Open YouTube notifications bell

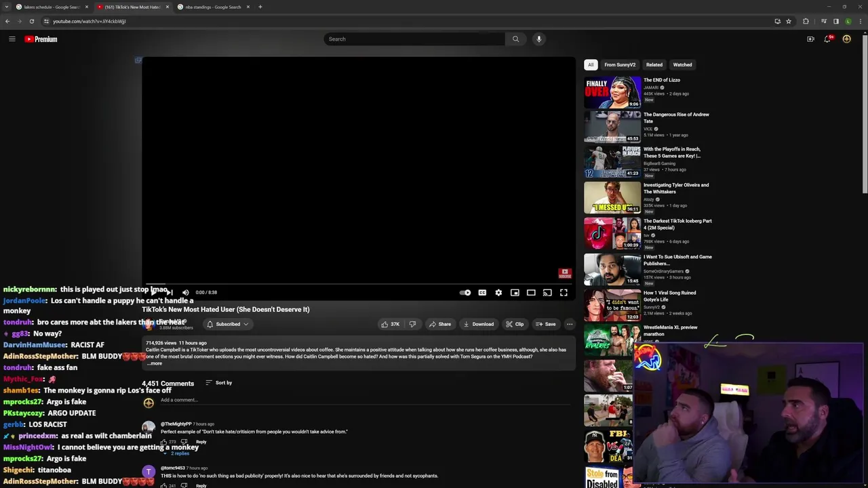827,39
